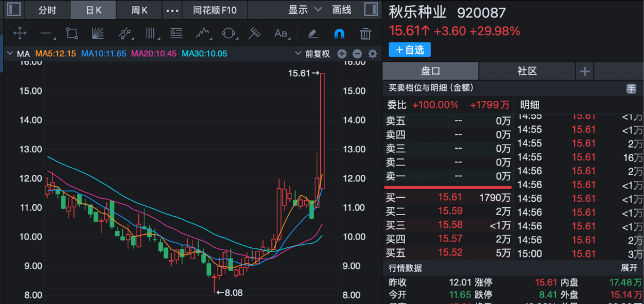Click the 卖一 order row label
644x304 pixels.
(x=395, y=176)
